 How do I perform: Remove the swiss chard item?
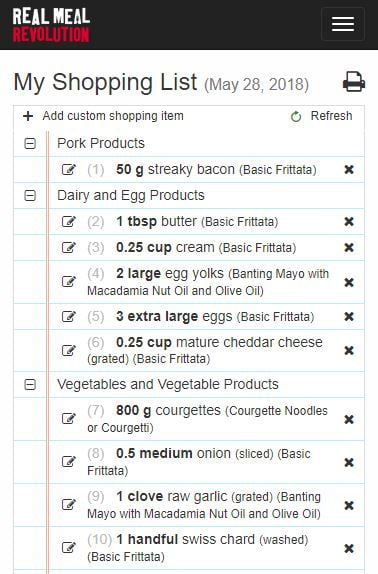tap(349, 548)
